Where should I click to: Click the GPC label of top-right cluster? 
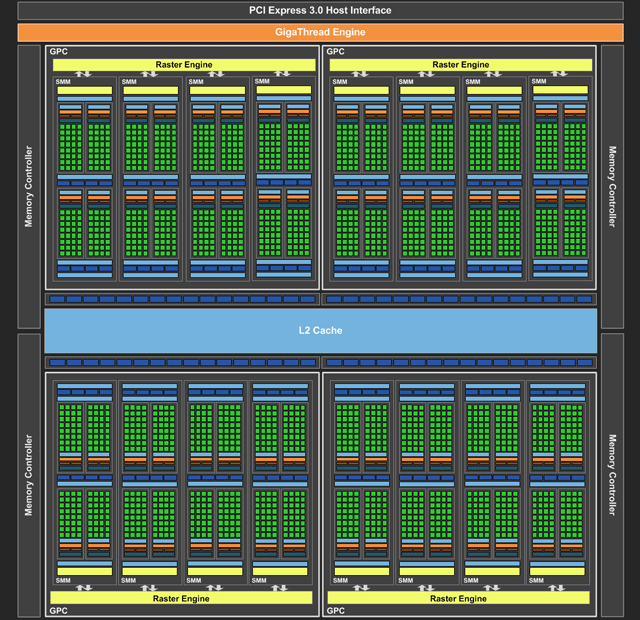click(336, 52)
